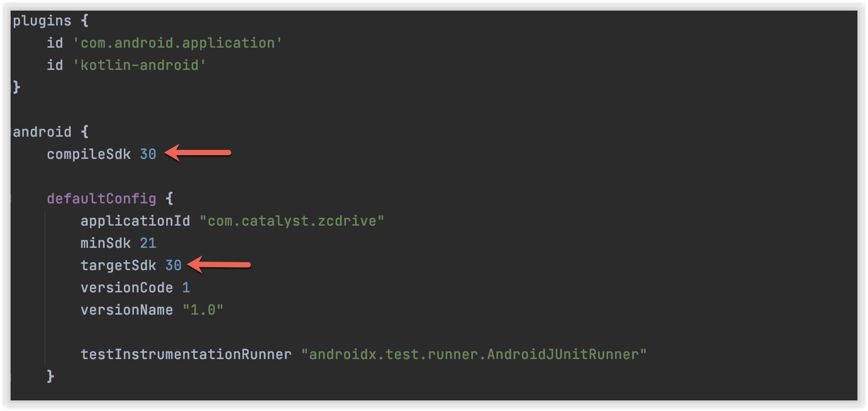
Task: Click the compileSdk value 30
Action: pyautogui.click(x=148, y=154)
